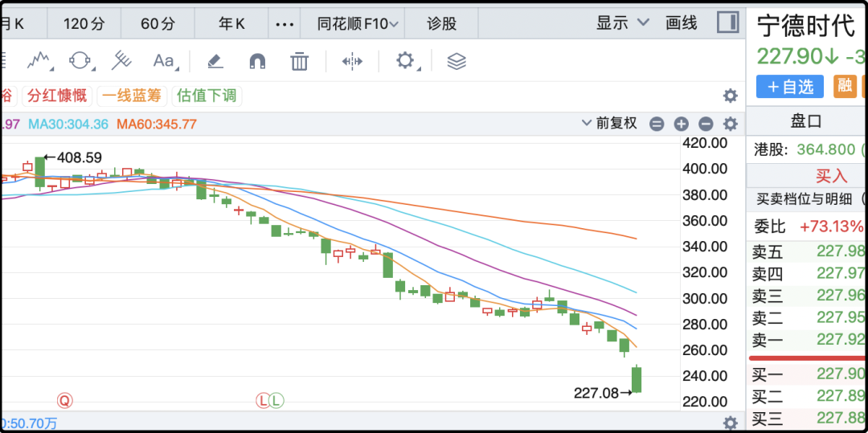This screenshot has height=433, width=868.
Task: Click the 408.59 high price label
Action: pos(79,157)
